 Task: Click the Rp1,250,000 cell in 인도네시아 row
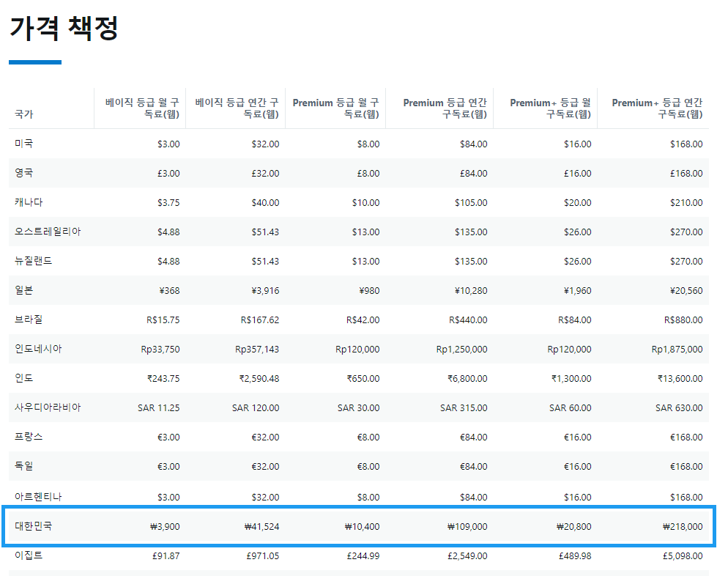462,349
